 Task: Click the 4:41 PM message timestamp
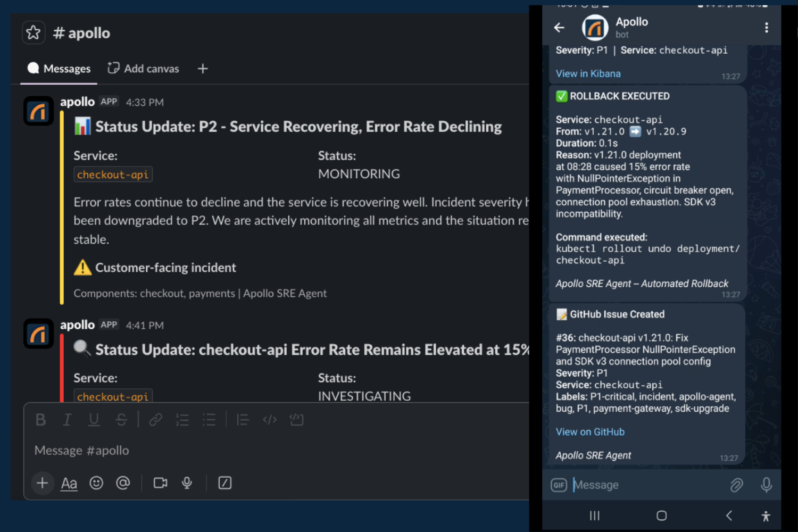(145, 325)
